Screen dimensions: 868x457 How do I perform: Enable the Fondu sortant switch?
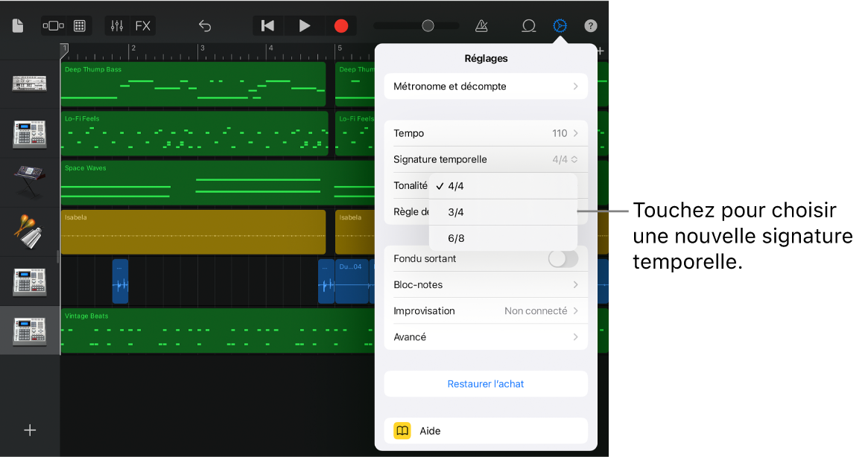[x=563, y=258]
